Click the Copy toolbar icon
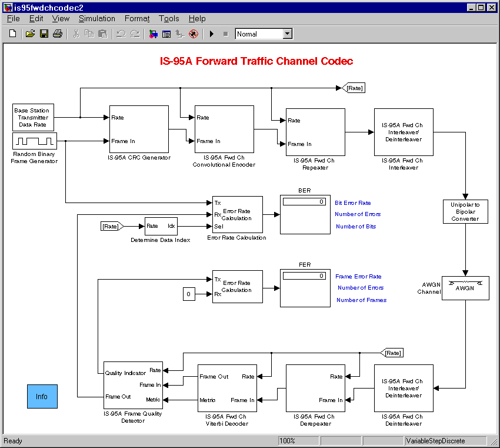Screen dimensions: 500x448 click(x=89, y=34)
